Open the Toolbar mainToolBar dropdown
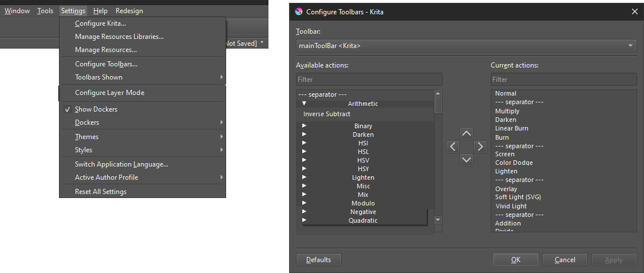Image resolution: width=644 pixels, height=273 pixels. point(466,45)
